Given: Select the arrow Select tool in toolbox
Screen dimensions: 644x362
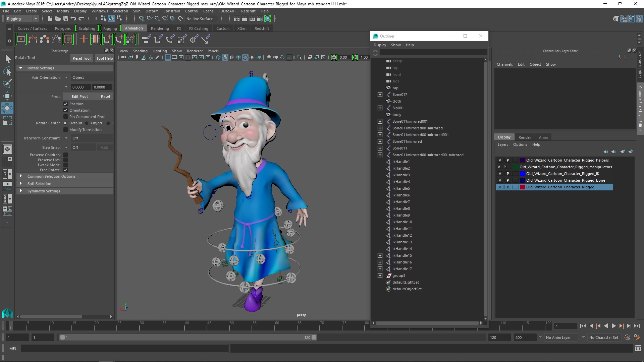Looking at the screenshot, I should pos(7,59).
